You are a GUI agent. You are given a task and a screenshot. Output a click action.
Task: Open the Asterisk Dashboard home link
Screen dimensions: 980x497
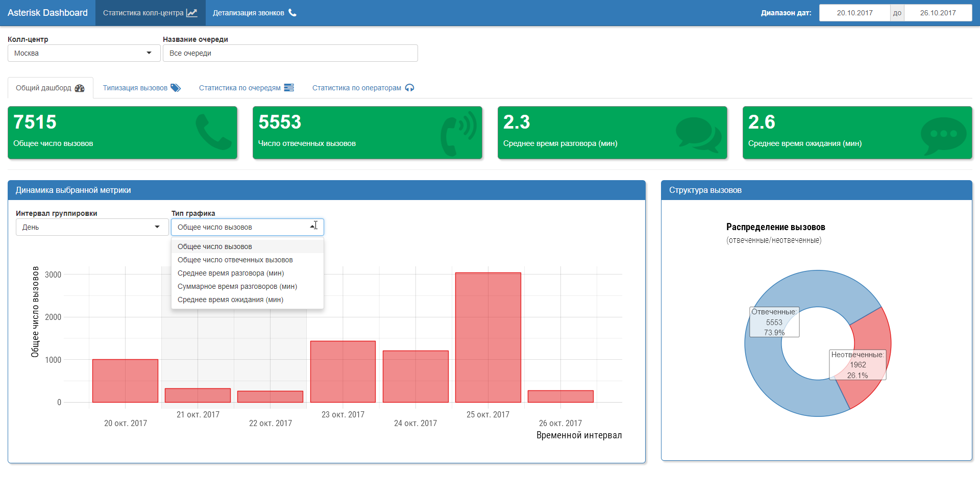[x=47, y=13]
